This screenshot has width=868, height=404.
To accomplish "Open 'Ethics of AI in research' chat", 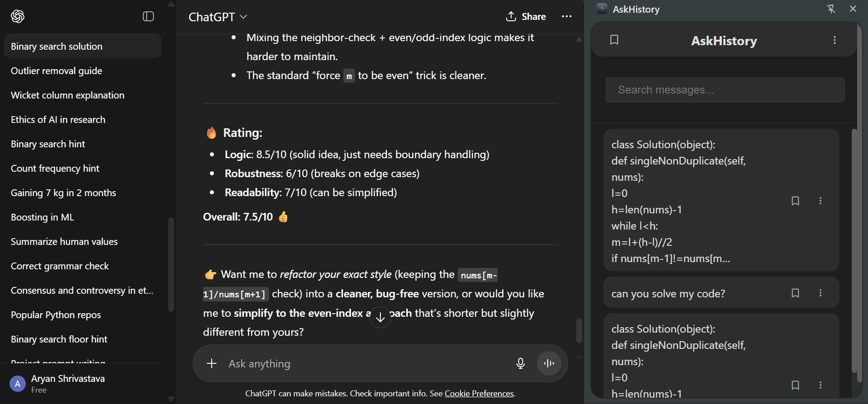I will 83,119.
